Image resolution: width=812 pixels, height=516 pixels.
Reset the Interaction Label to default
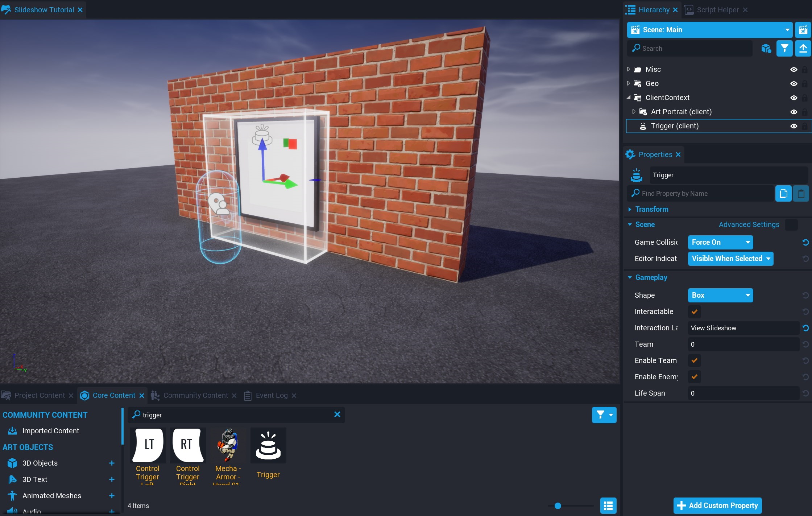[x=805, y=328]
